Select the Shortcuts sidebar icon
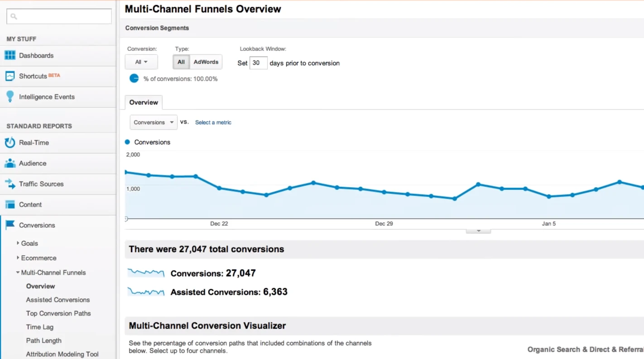Viewport: 644px width, 359px height. click(x=10, y=76)
